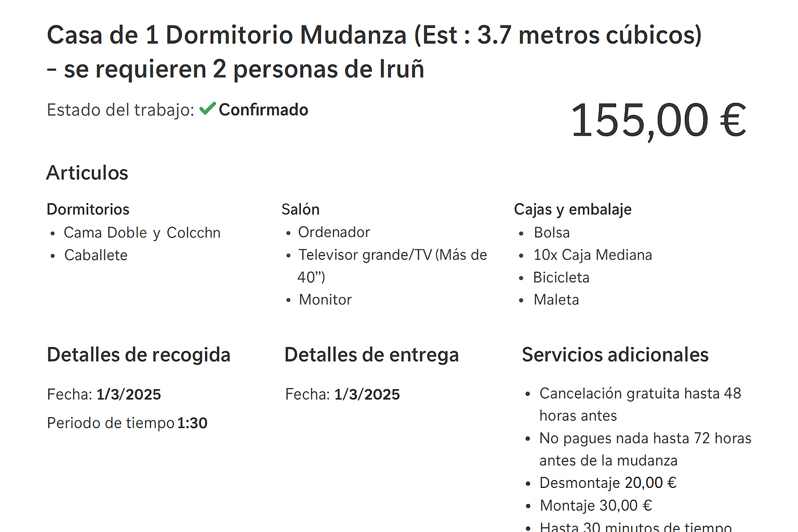Click the Detalles de entrega heading

[371, 355]
